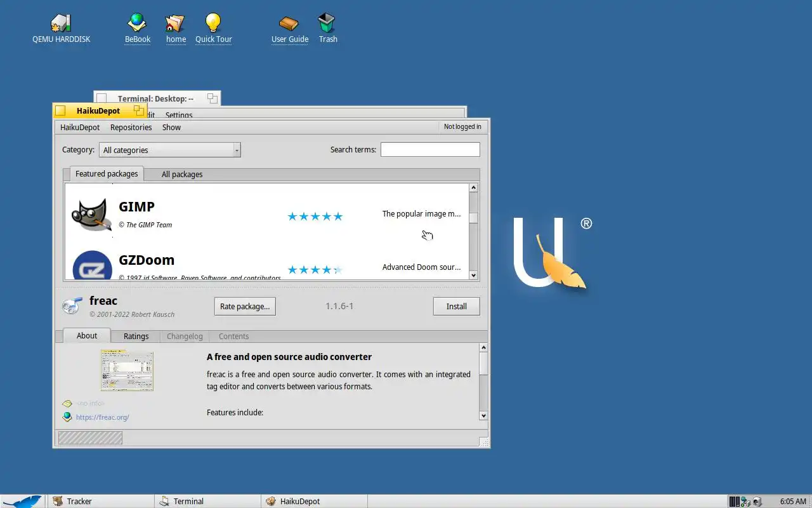Close the HaikuDepot window via yellow box
The image size is (812, 508).
60,110
